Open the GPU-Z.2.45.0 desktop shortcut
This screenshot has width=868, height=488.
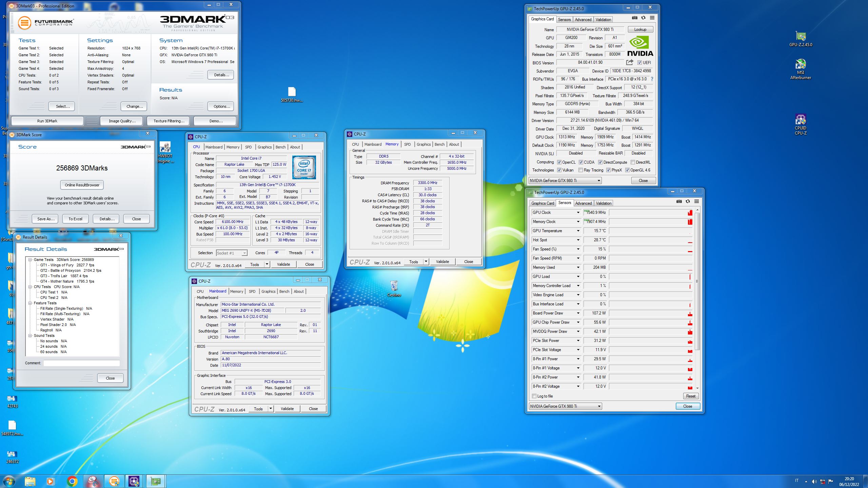click(801, 39)
